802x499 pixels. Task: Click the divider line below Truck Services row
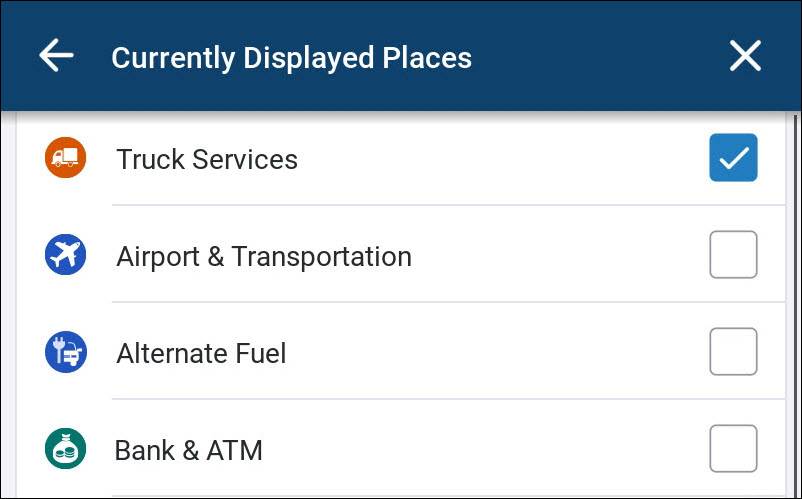point(448,205)
